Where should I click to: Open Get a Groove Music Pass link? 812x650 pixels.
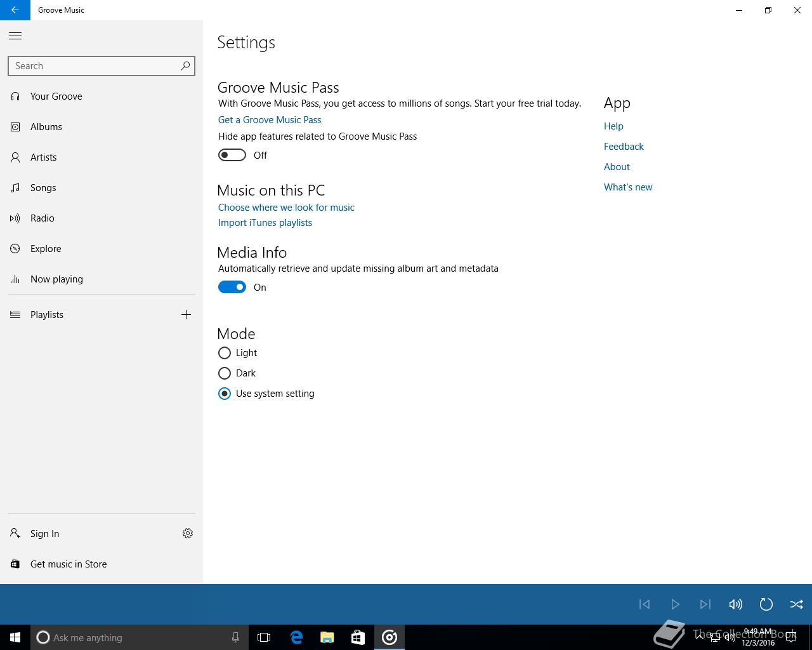(x=270, y=120)
